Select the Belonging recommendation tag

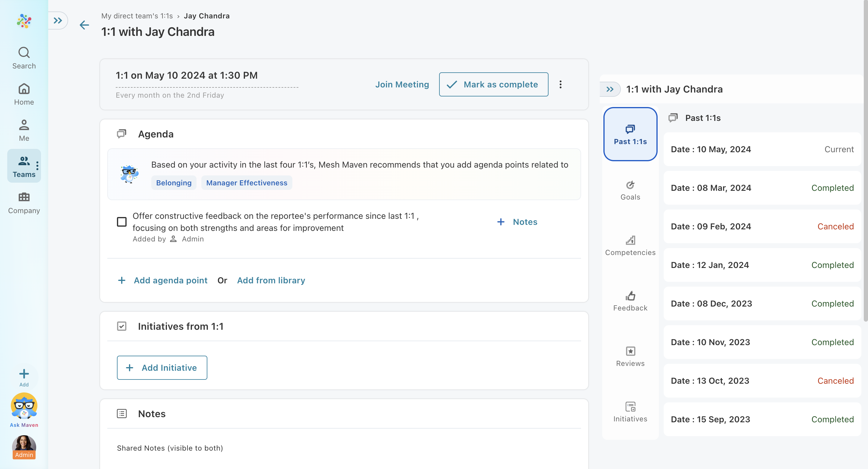[174, 183]
